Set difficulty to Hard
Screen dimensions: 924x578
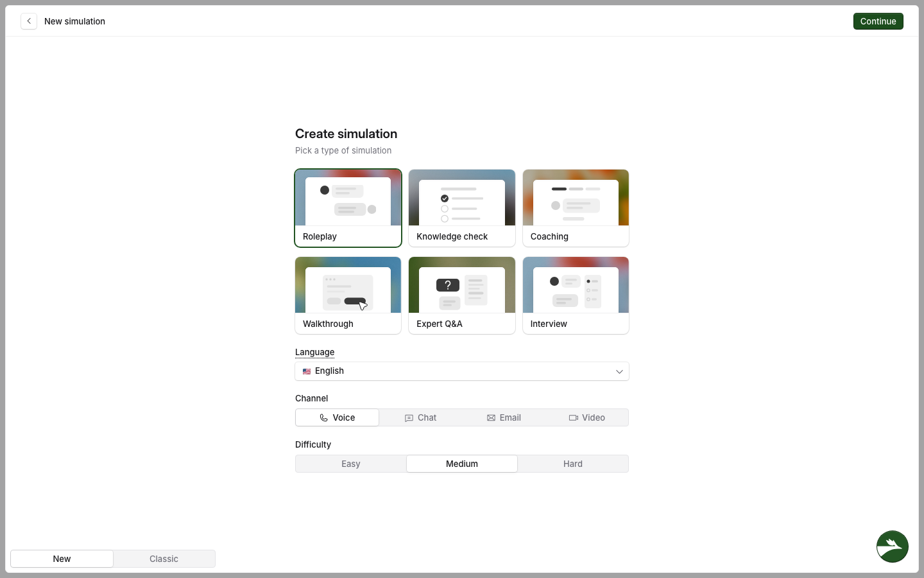573,464
